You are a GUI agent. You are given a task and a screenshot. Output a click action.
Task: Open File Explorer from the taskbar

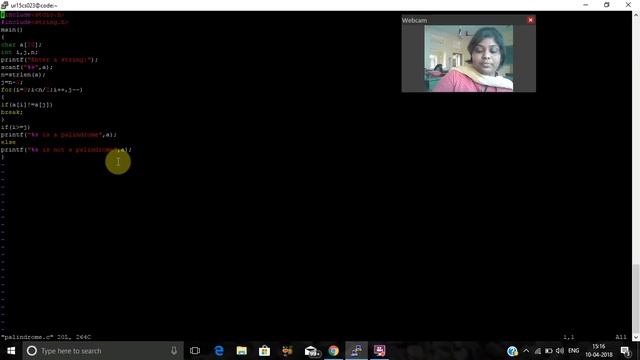pos(242,351)
